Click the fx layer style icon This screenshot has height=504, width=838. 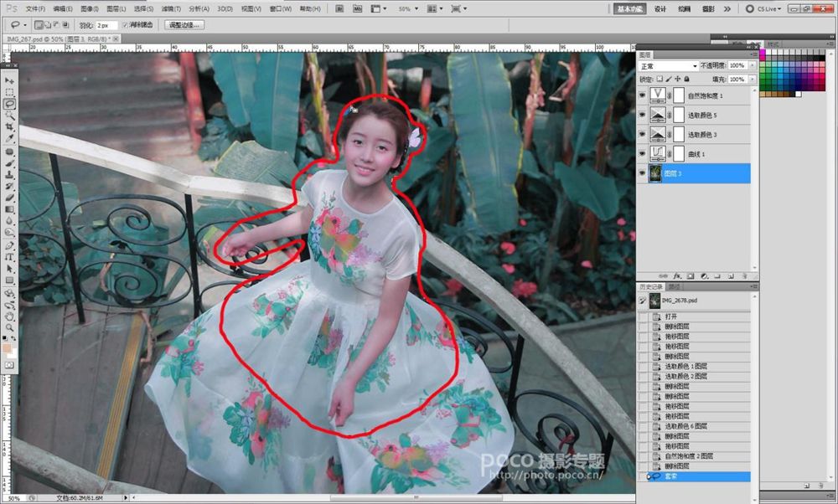coord(676,276)
